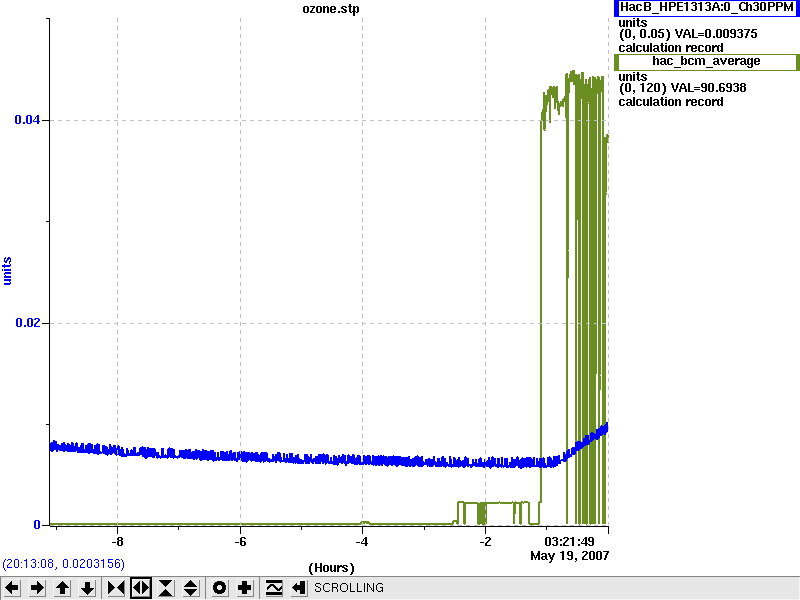The image size is (800, 600).
Task: Select the hac_bcm_average curve legend
Action: tap(706, 62)
